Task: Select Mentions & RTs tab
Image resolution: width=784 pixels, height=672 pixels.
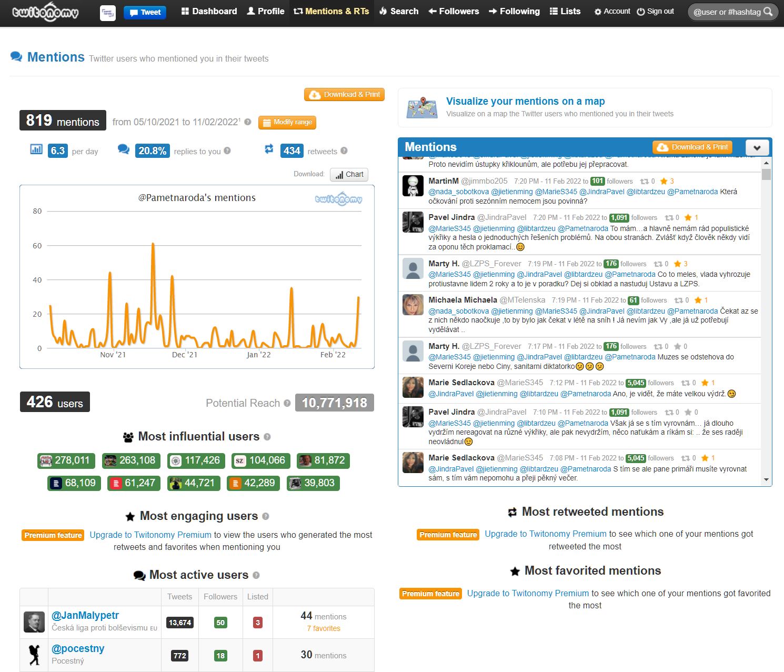Action: click(x=331, y=11)
